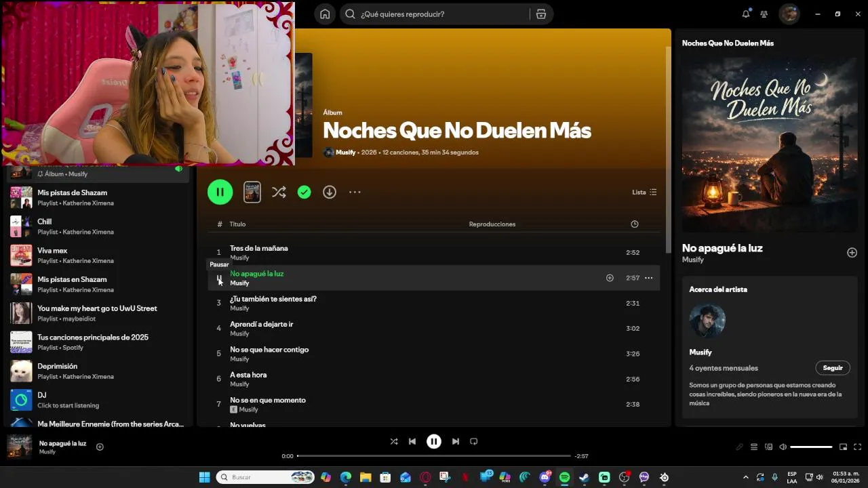
Task: Skip to the next track
Action: (456, 441)
